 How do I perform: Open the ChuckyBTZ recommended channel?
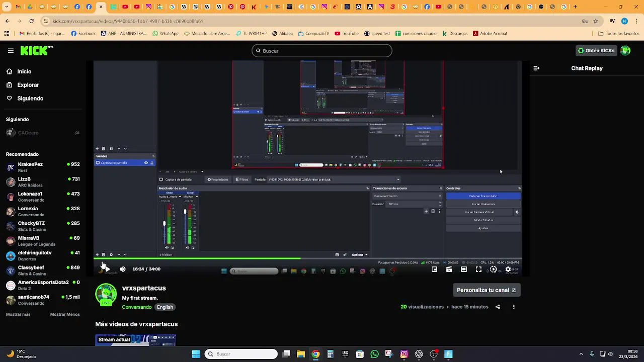coord(43,226)
